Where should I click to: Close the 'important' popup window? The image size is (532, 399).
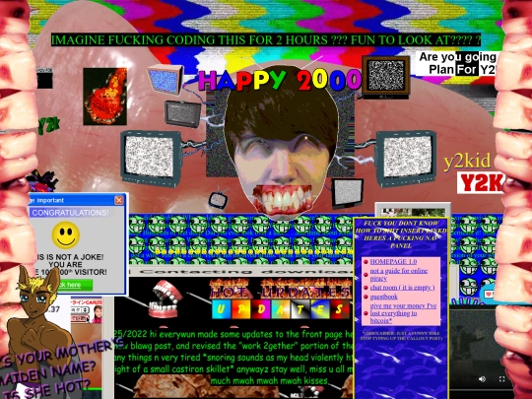(x=119, y=200)
